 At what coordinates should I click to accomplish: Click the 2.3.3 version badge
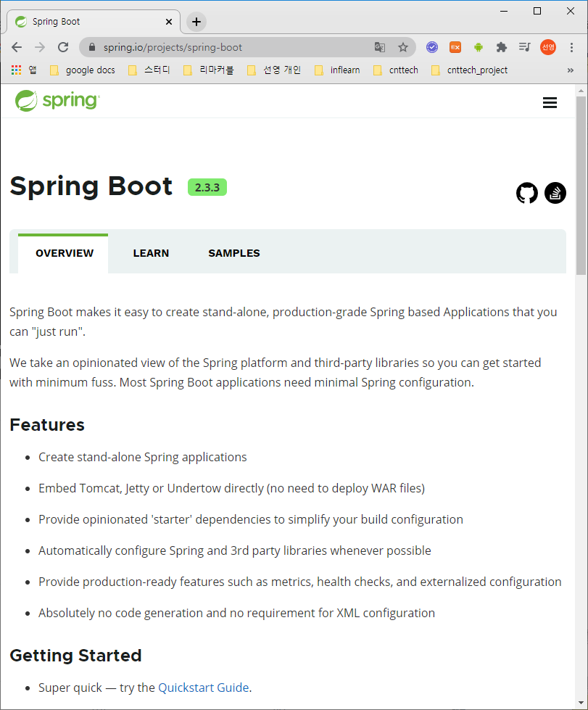(x=207, y=187)
